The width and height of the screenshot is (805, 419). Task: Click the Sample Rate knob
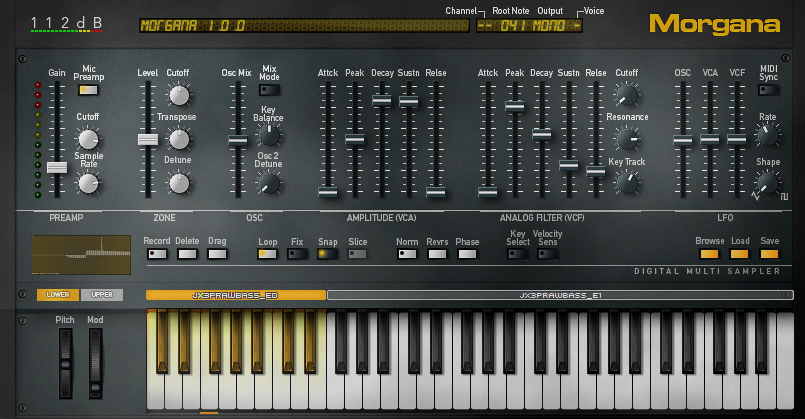(88, 183)
